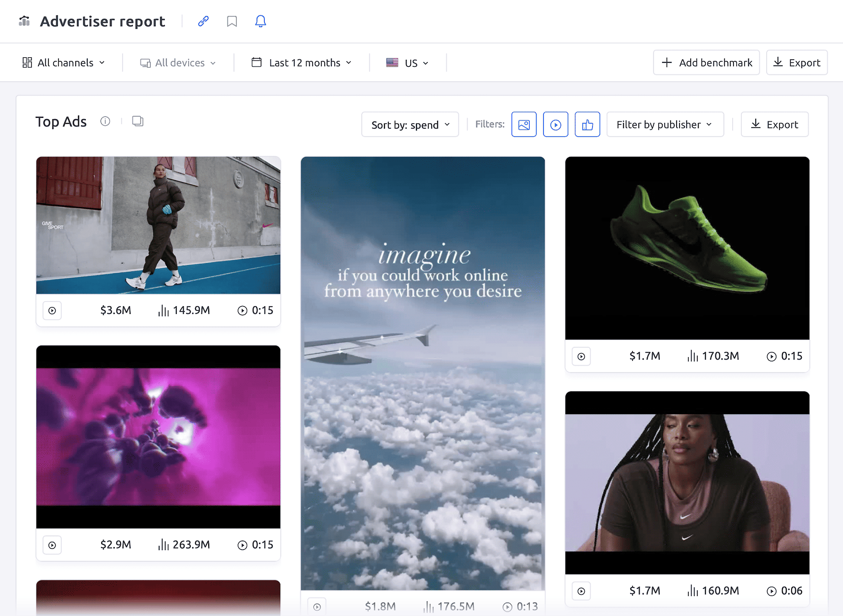Click the copy widget icon beside Top Ads
This screenshot has width=843, height=616.
click(138, 121)
